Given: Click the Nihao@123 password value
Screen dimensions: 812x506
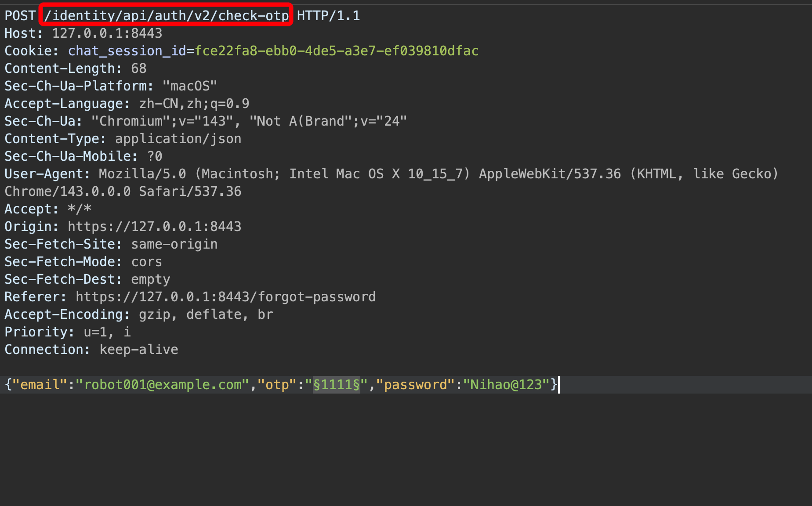Looking at the screenshot, I should point(506,385).
